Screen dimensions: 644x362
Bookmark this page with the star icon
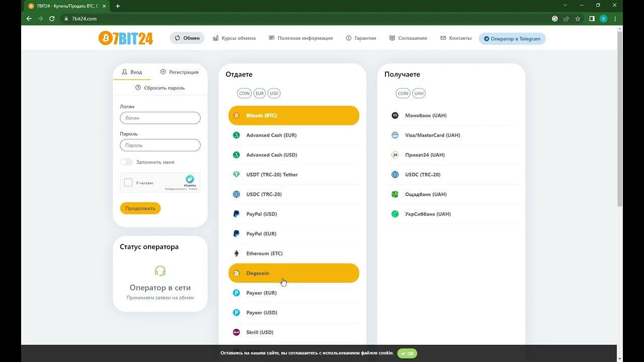coord(578,19)
